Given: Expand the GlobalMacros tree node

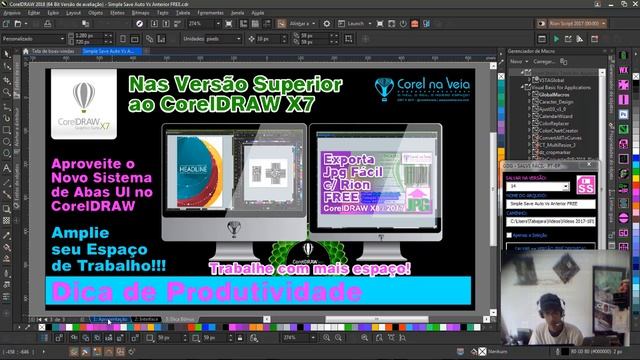Looking at the screenshot, I should [529, 95].
